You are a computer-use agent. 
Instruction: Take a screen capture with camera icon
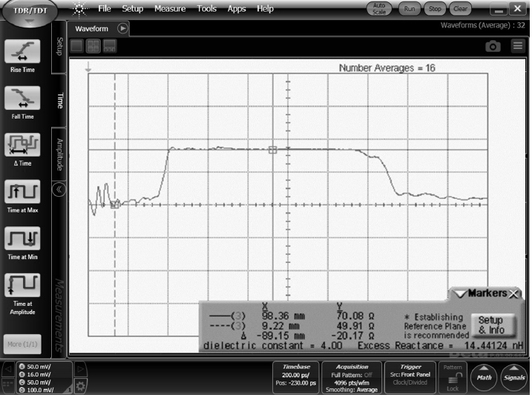pos(493,46)
